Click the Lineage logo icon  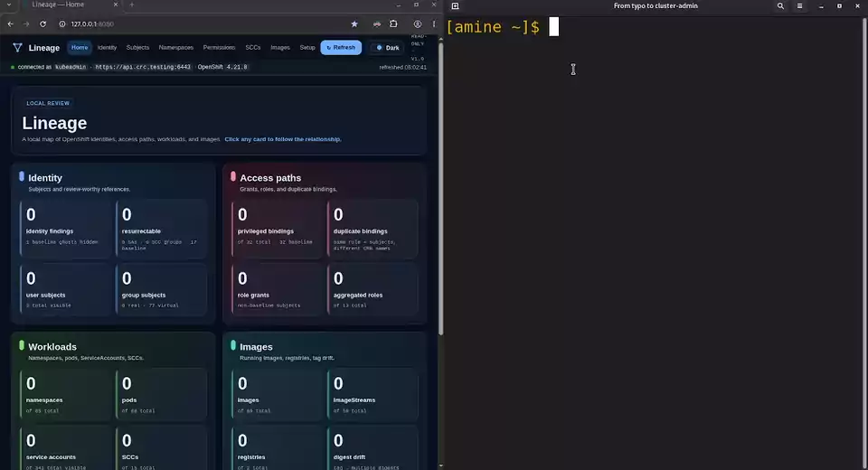pos(17,48)
